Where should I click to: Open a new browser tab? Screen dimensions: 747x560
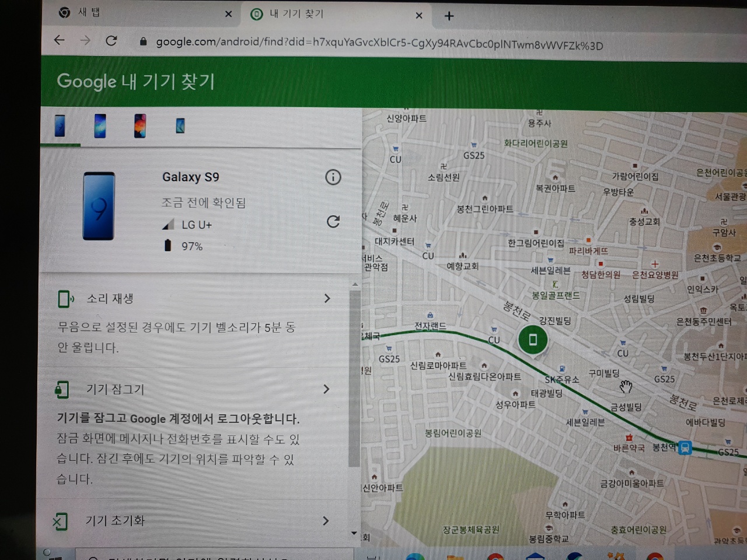click(449, 16)
